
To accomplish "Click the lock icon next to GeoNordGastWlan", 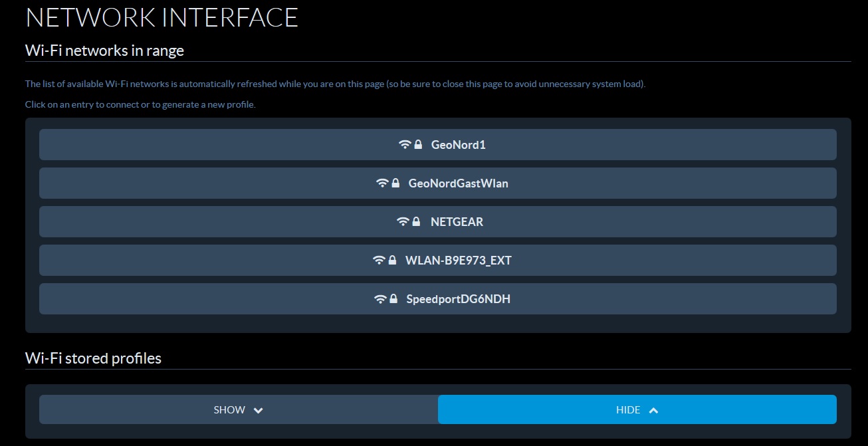I will pyautogui.click(x=395, y=183).
